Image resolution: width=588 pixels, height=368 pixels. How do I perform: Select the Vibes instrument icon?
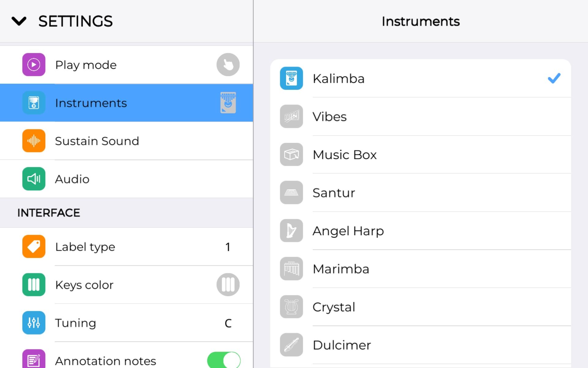pyautogui.click(x=291, y=116)
